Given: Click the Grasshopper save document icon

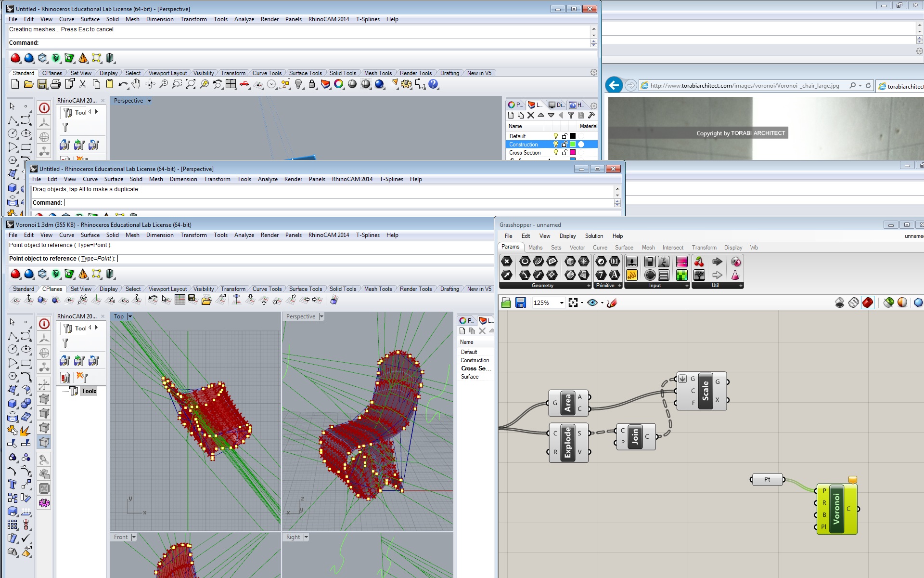Looking at the screenshot, I should coord(520,302).
